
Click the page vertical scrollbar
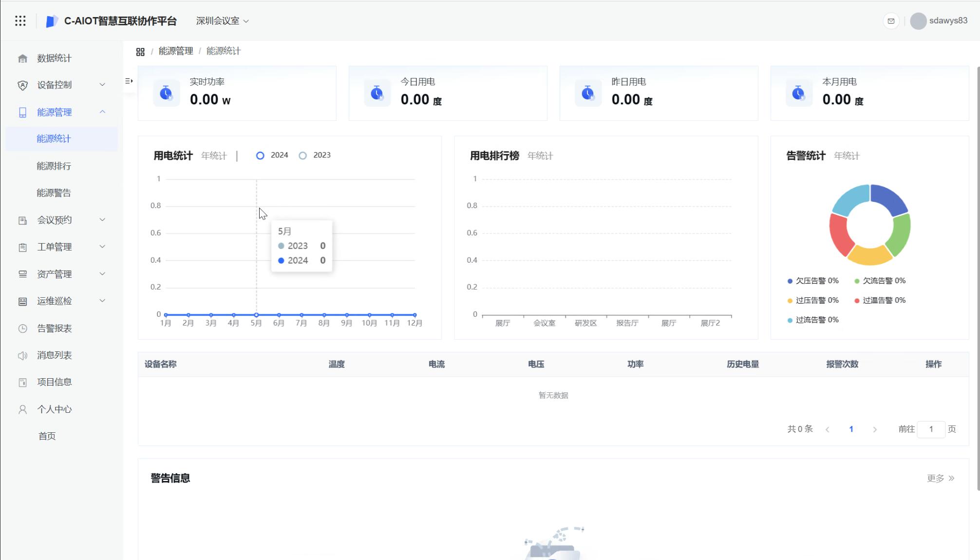coord(978,278)
